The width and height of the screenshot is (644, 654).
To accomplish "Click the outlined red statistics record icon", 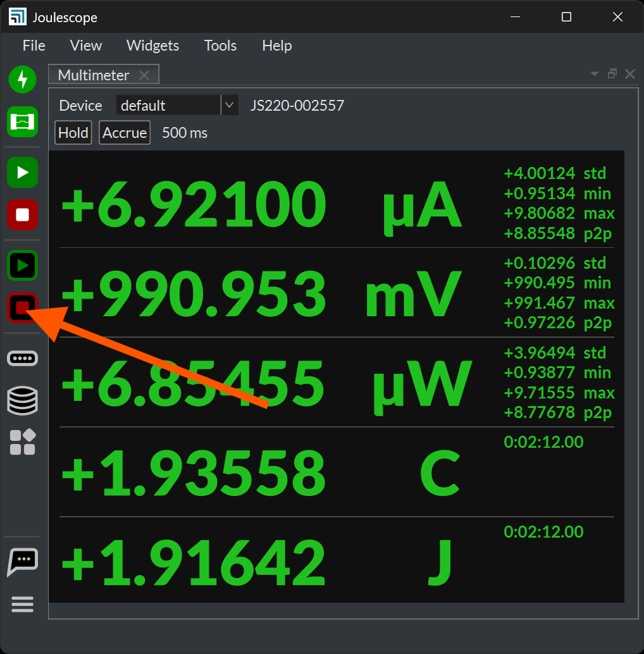I will (x=23, y=308).
